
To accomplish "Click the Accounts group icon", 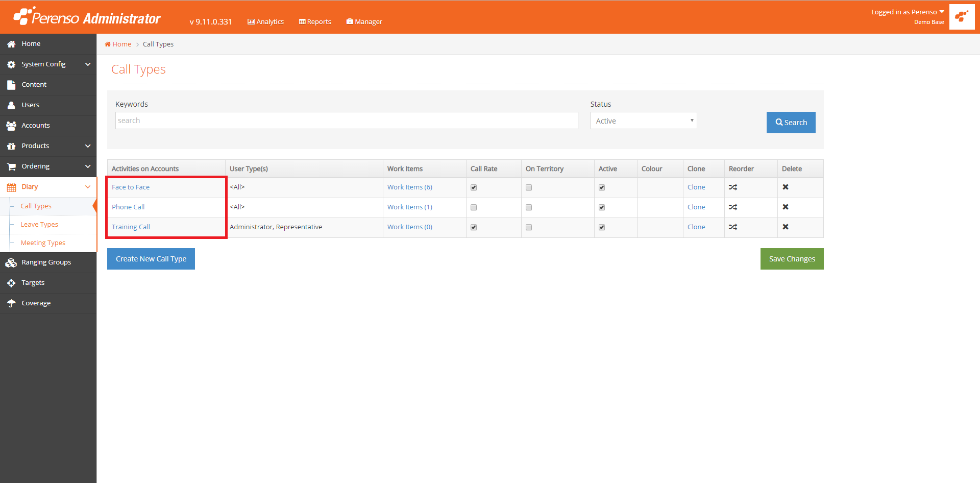I will (x=11, y=126).
